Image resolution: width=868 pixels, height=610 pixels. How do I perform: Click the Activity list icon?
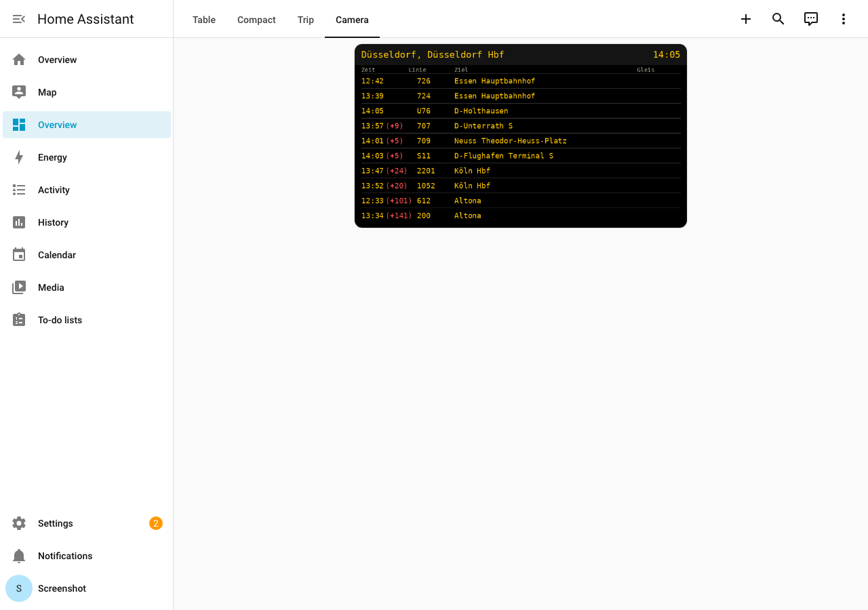pos(19,190)
